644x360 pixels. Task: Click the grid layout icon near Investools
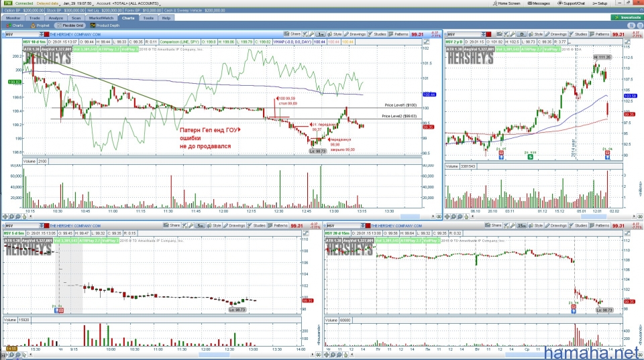click(x=632, y=25)
